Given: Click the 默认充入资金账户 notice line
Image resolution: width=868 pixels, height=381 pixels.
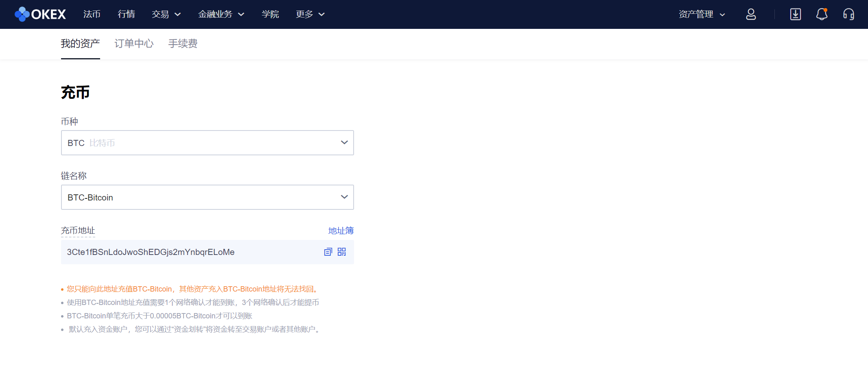Looking at the screenshot, I should pyautogui.click(x=195, y=329).
